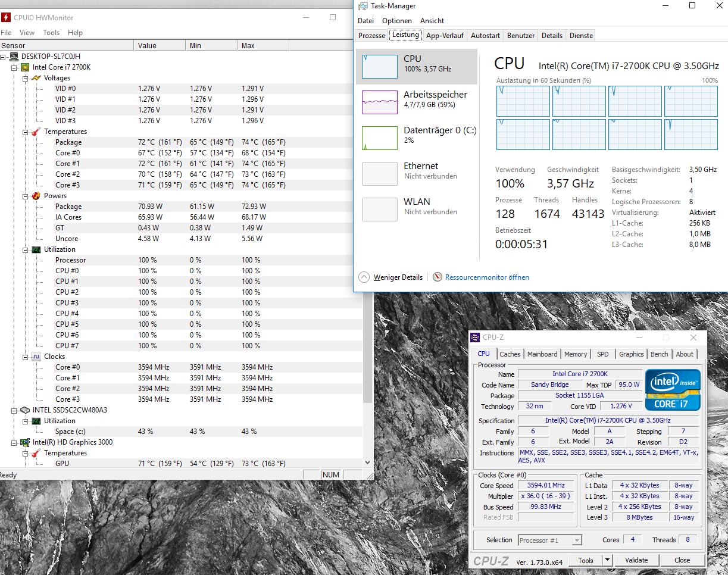Viewport: 728px width, 575px height.
Task: Click the INTEL SSDSC2CW480A3 drive icon
Action: tap(25, 410)
